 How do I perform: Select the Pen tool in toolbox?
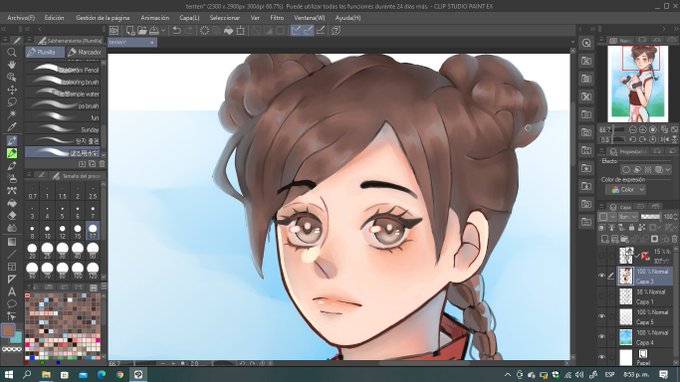tap(12, 140)
